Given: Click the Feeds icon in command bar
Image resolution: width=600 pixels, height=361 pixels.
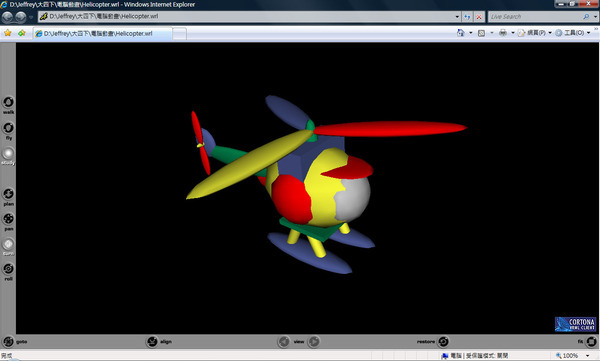Looking at the screenshot, I should 481,33.
